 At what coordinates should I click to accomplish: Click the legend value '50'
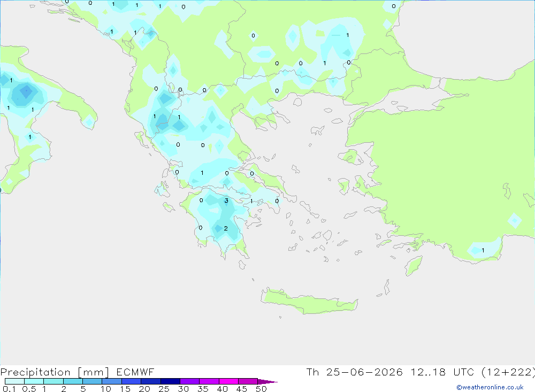click(261, 389)
